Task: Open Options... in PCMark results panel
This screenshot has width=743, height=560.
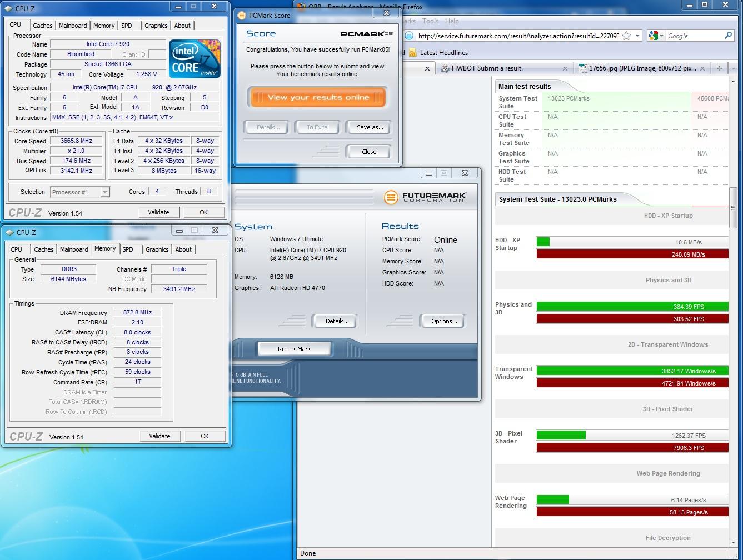Action: pyautogui.click(x=444, y=321)
